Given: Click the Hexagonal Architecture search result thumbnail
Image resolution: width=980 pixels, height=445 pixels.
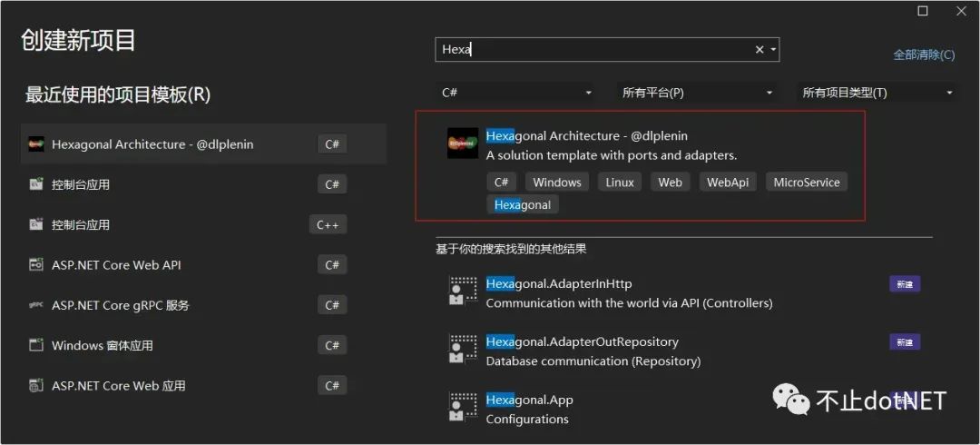Looking at the screenshot, I should [463, 143].
